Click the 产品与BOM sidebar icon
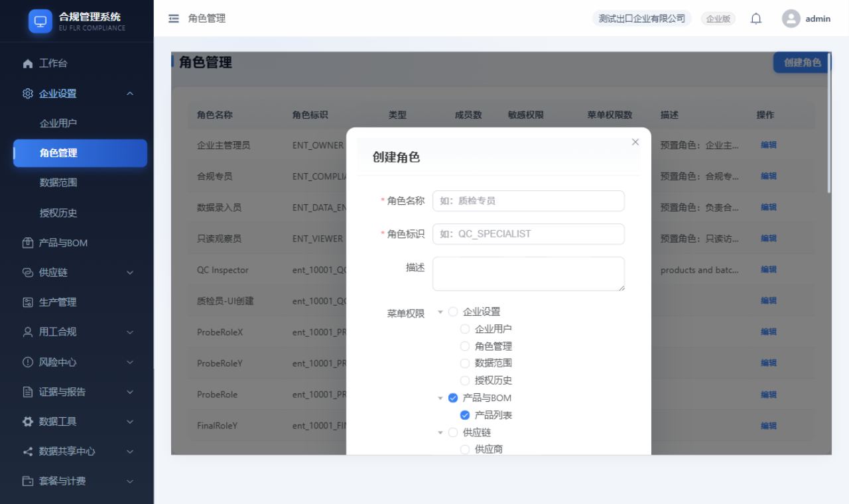Screen dimensions: 849x504 click(27, 243)
